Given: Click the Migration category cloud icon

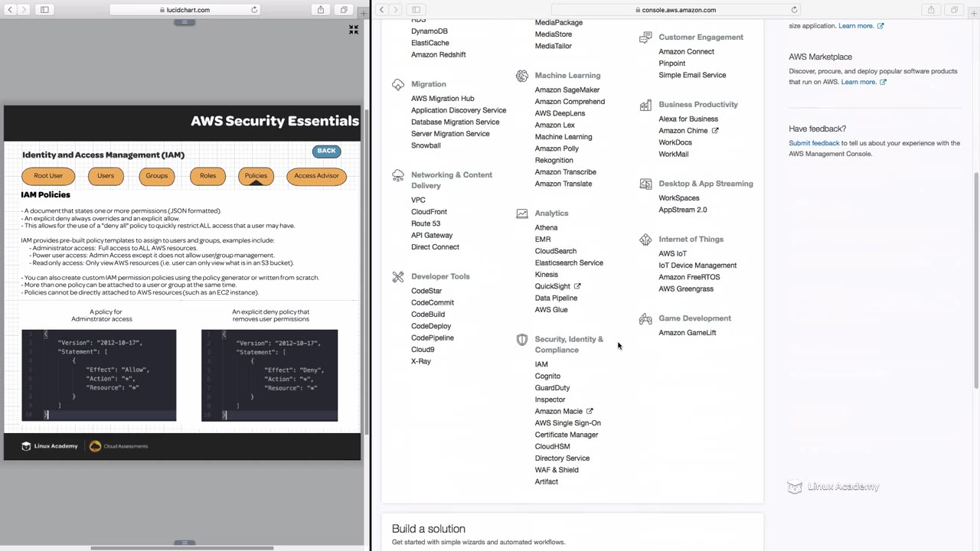Looking at the screenshot, I should coord(398,84).
